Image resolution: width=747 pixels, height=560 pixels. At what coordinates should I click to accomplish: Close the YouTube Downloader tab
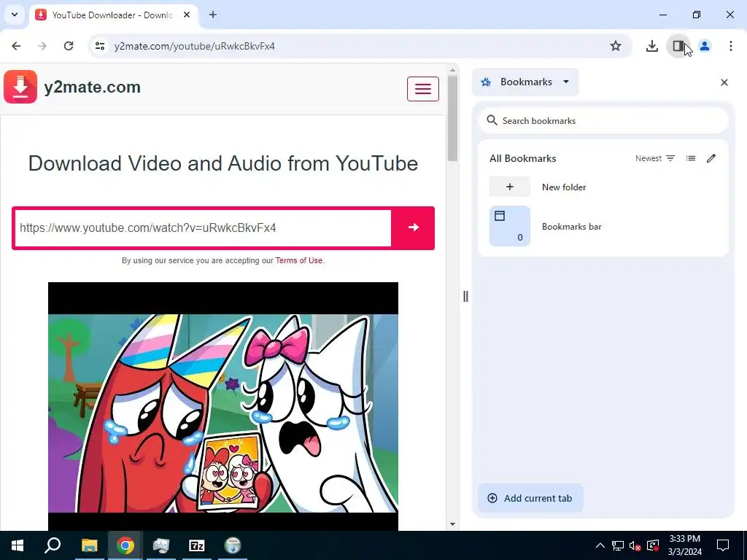coord(187,15)
